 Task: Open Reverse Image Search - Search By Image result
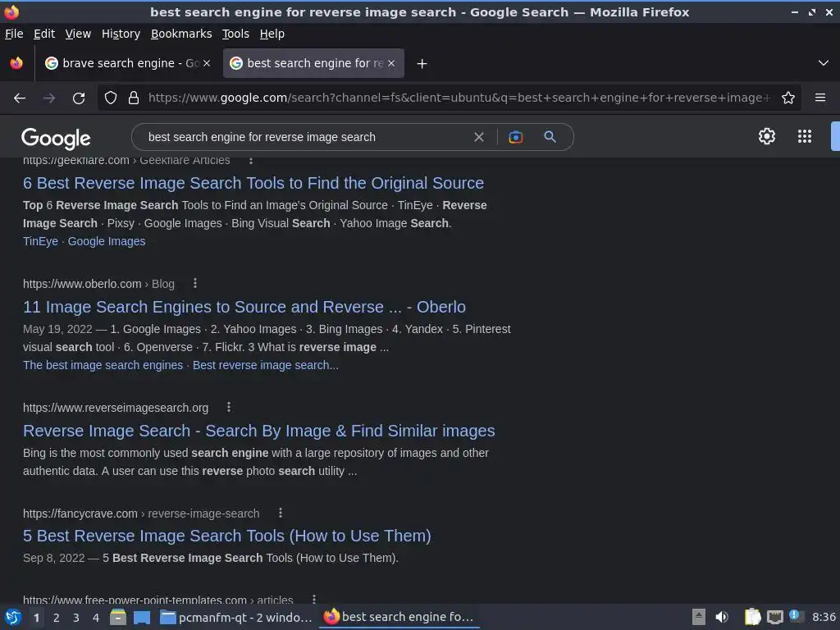pyautogui.click(x=258, y=431)
